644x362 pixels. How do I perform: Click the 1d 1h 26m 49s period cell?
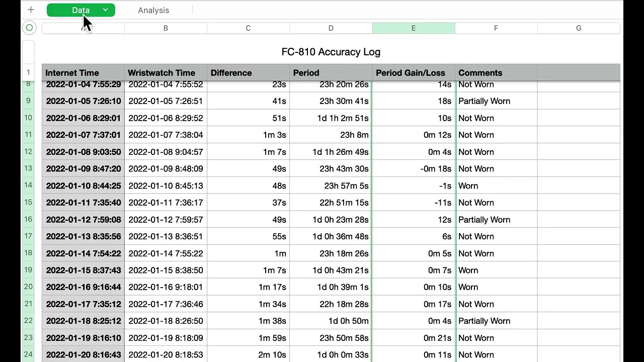[x=331, y=152]
